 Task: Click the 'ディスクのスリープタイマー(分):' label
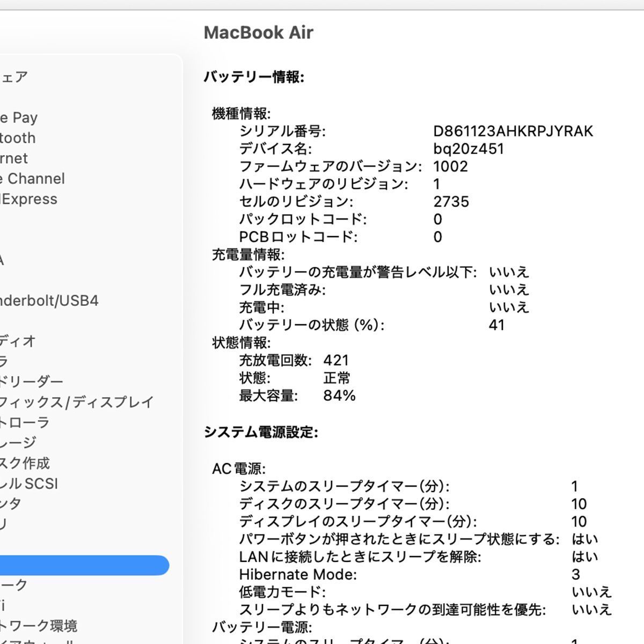coord(345,504)
